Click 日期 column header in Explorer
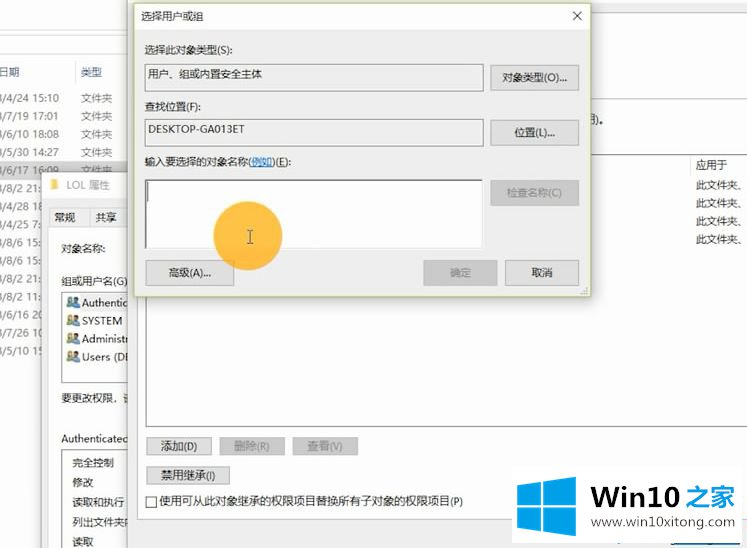 click(x=10, y=72)
